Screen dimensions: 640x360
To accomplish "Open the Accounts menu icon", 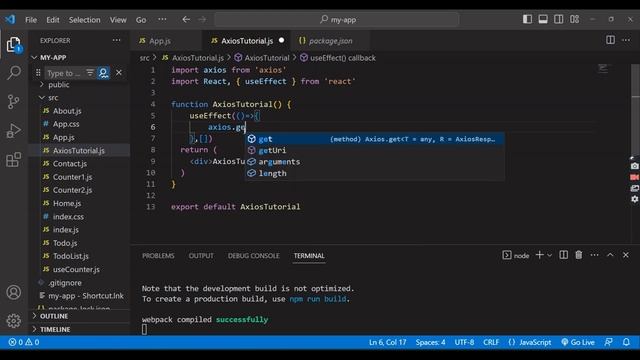I will point(13,292).
